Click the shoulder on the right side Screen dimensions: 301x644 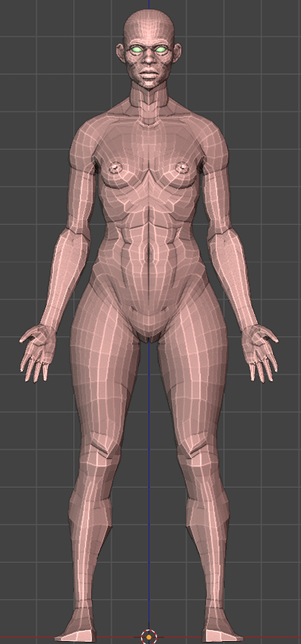point(213,143)
